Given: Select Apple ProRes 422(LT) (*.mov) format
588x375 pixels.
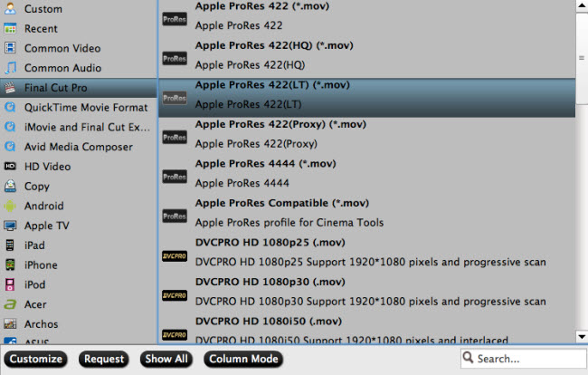Looking at the screenshot, I should tap(366, 98).
